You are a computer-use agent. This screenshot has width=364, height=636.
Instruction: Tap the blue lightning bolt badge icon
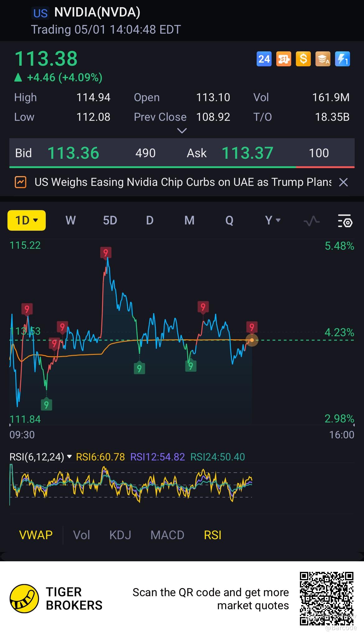click(343, 59)
